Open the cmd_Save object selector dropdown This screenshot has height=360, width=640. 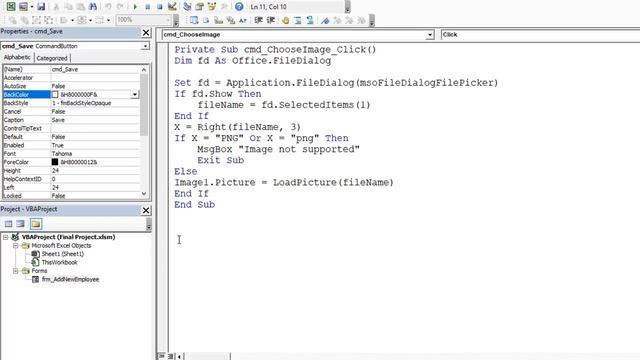145,46
